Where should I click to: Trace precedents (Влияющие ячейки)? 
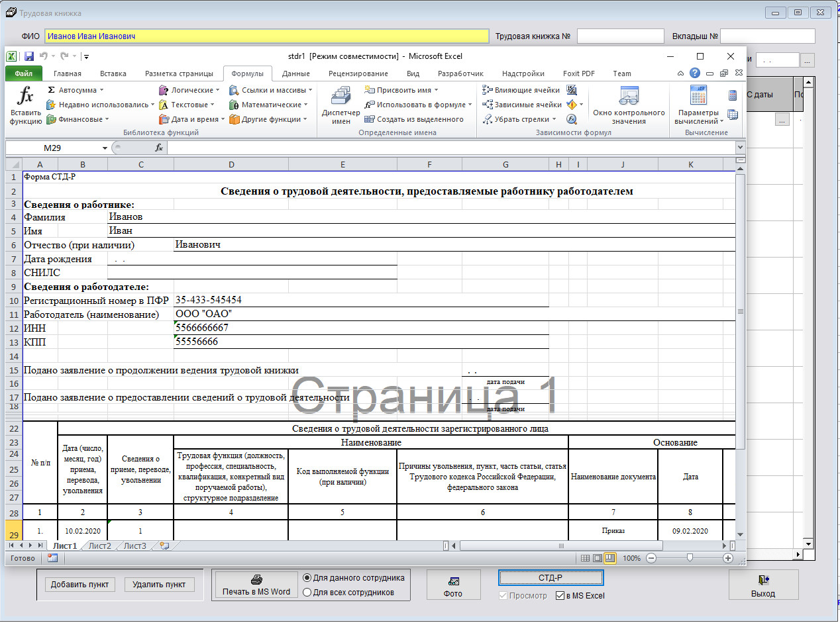[x=521, y=90]
